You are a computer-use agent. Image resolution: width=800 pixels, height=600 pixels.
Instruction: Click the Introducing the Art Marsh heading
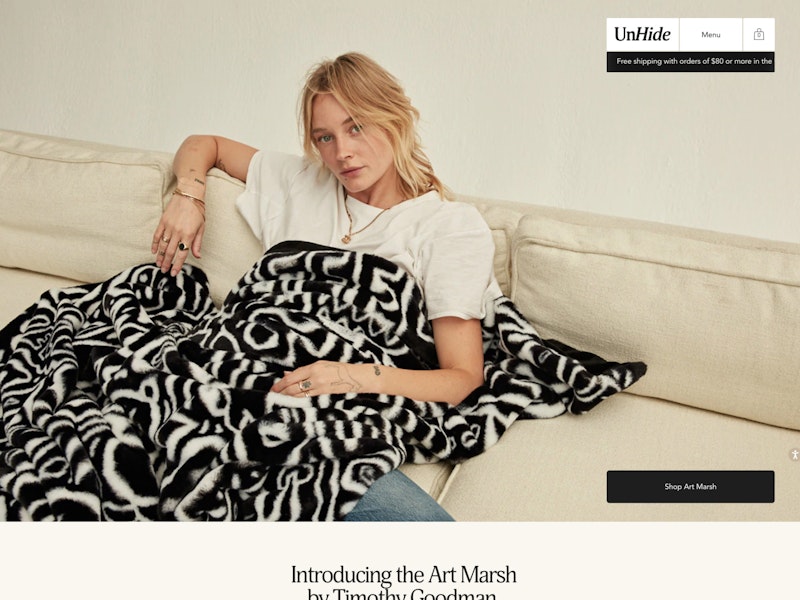tap(404, 575)
